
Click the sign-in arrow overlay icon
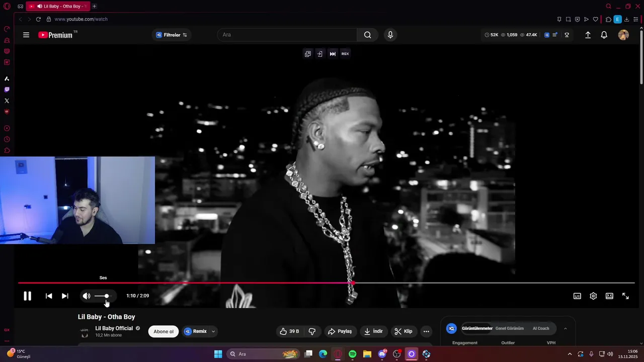pos(319,54)
